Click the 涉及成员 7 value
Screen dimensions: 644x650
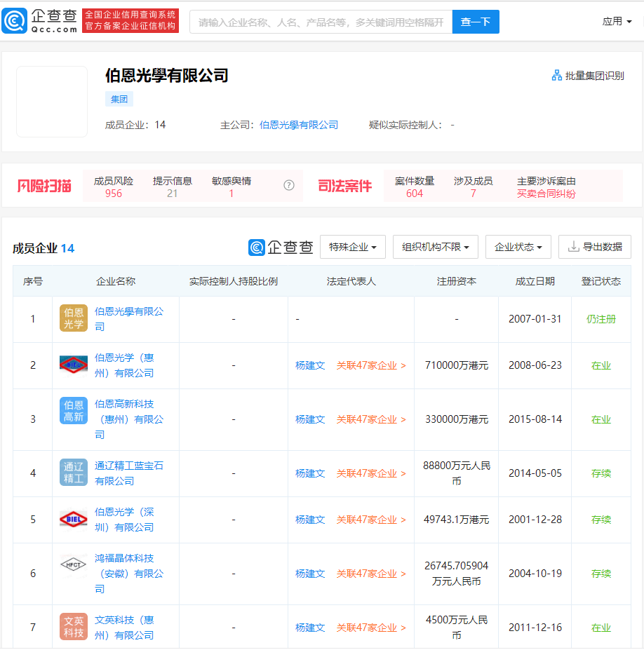[x=473, y=194]
